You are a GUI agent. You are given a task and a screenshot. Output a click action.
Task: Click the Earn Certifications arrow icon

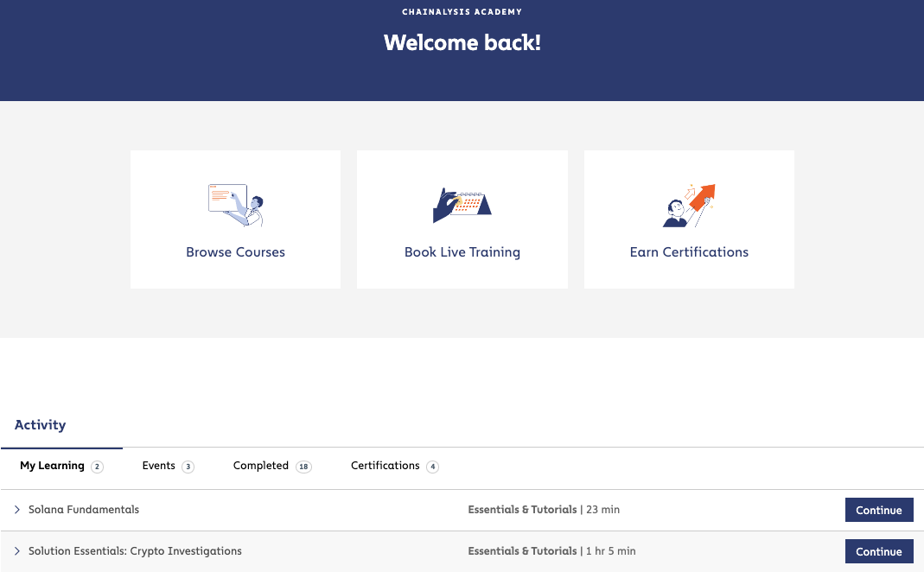[689, 205]
